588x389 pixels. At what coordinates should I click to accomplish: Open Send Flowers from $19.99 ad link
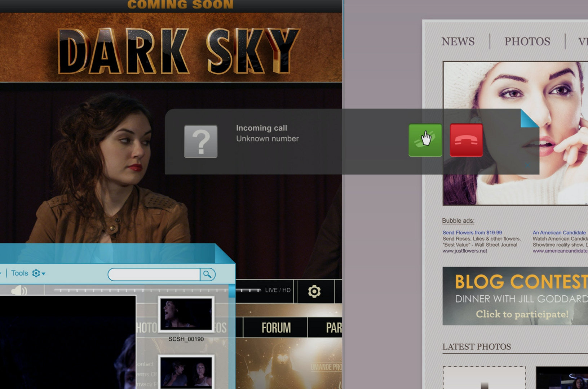click(x=472, y=233)
